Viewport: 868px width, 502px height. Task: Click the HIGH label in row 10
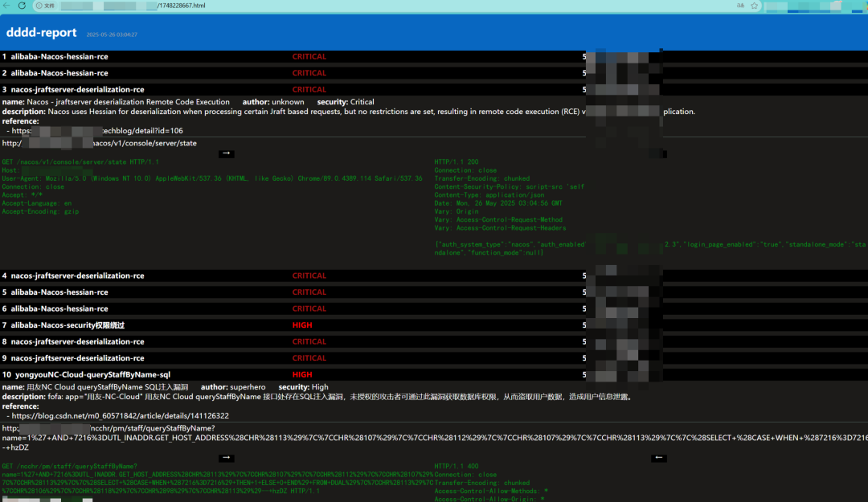pyautogui.click(x=302, y=375)
